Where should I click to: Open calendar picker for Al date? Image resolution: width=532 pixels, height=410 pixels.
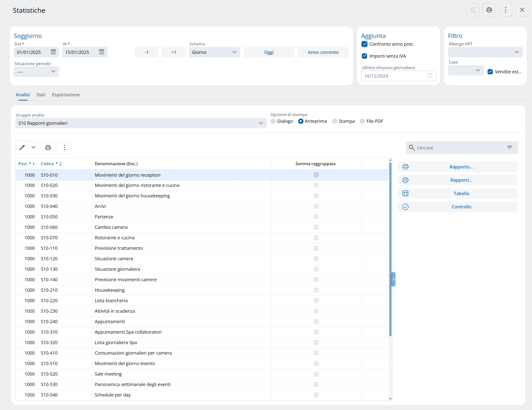(101, 52)
